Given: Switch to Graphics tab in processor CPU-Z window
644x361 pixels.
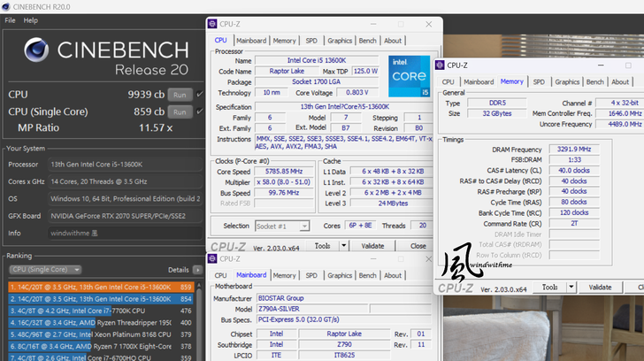Looking at the screenshot, I should [340, 41].
